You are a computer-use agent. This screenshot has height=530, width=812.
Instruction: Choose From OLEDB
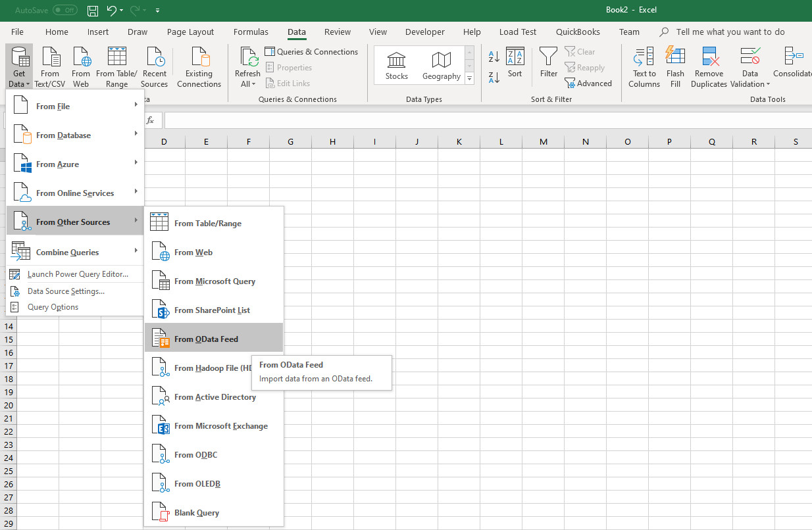(x=214, y=483)
